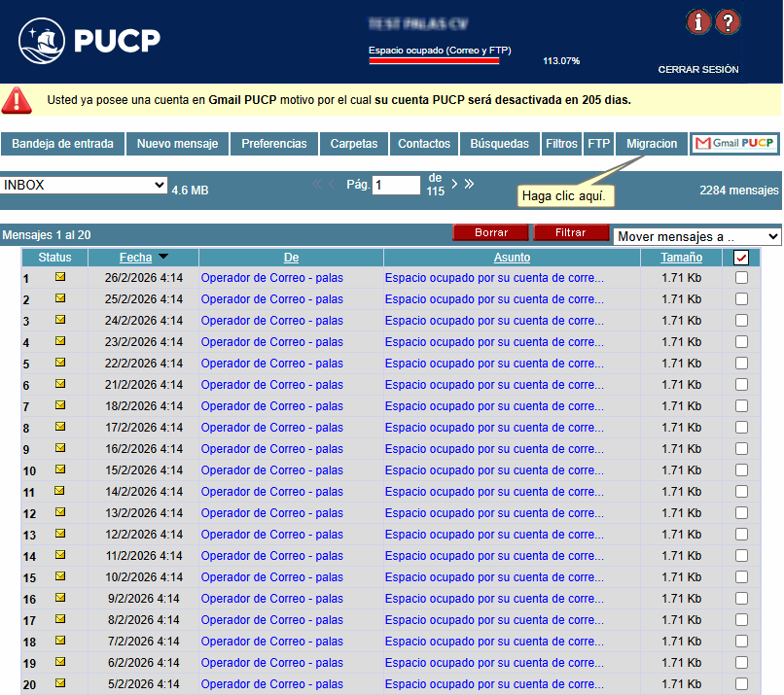This screenshot has width=784, height=695.
Task: Go to next page with single arrow
Action: point(453,185)
